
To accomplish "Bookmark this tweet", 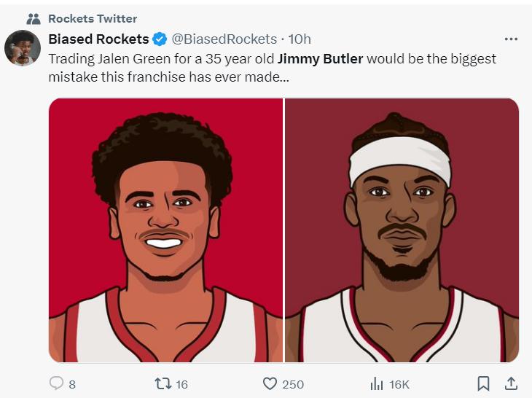I will (482, 383).
